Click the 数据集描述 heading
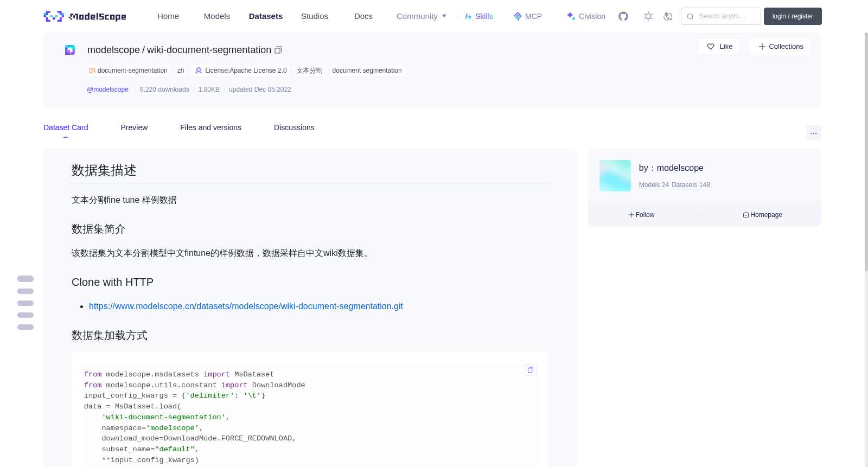868x467 pixels. pyautogui.click(x=104, y=170)
